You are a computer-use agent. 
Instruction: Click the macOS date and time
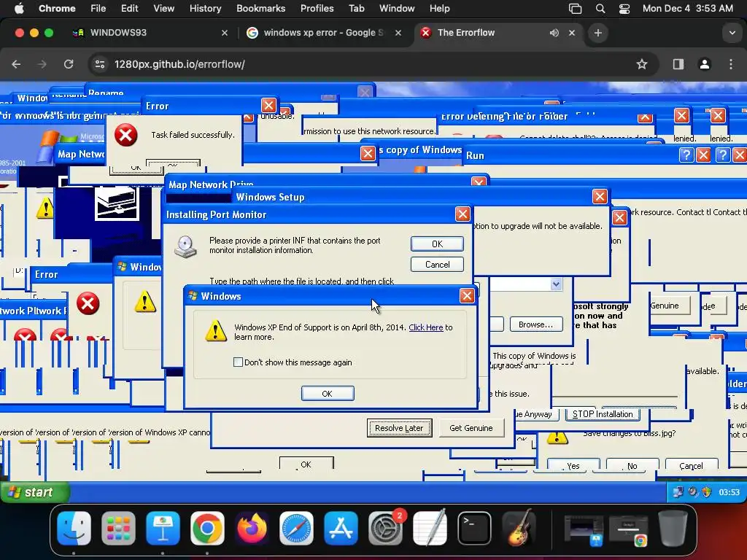coord(687,9)
